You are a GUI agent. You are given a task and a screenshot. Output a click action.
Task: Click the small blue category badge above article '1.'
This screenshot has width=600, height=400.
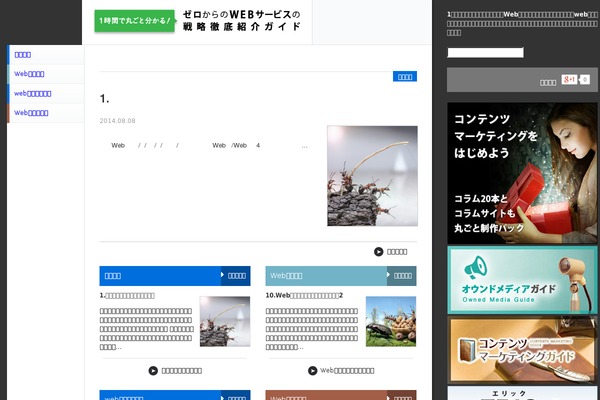tap(405, 77)
